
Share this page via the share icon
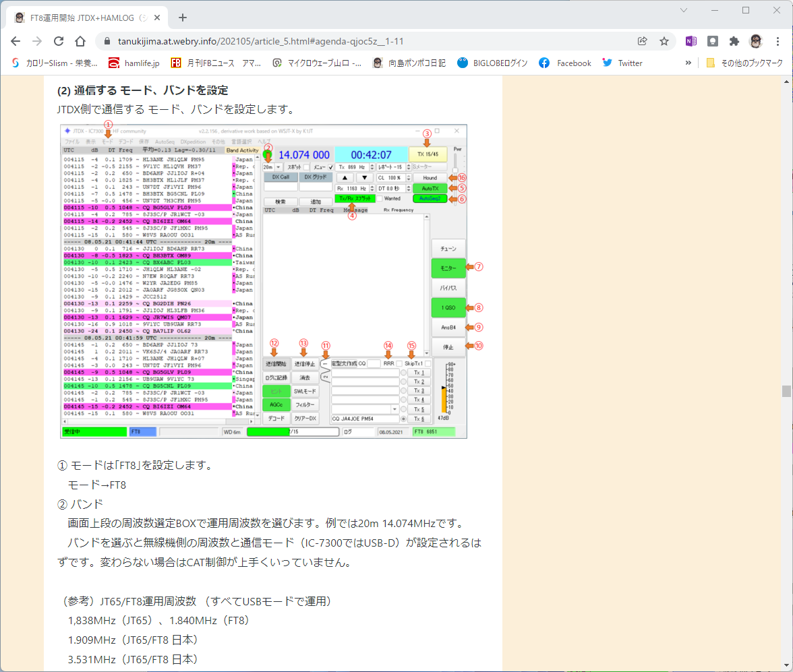click(642, 42)
